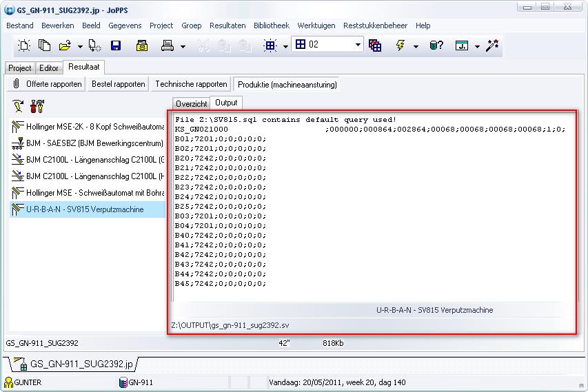Open the Beeld menu

(x=91, y=25)
